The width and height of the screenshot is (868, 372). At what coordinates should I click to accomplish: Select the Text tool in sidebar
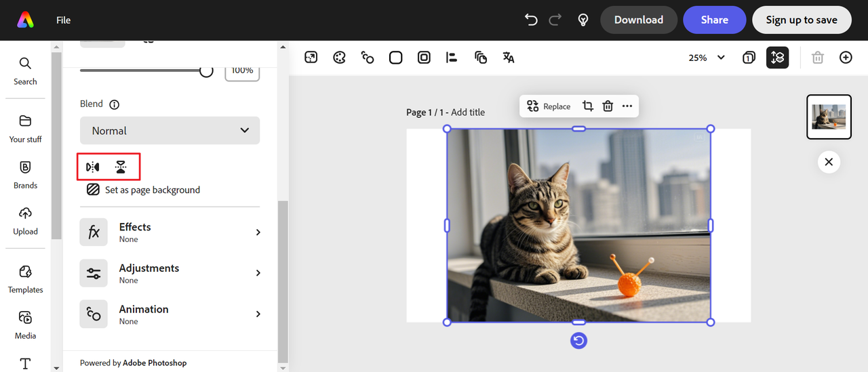[x=25, y=364]
